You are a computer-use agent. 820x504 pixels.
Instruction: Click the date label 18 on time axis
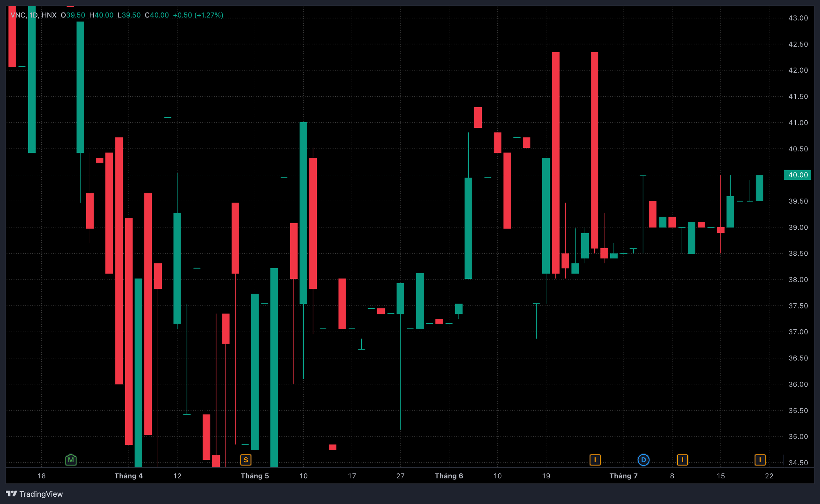(41, 476)
